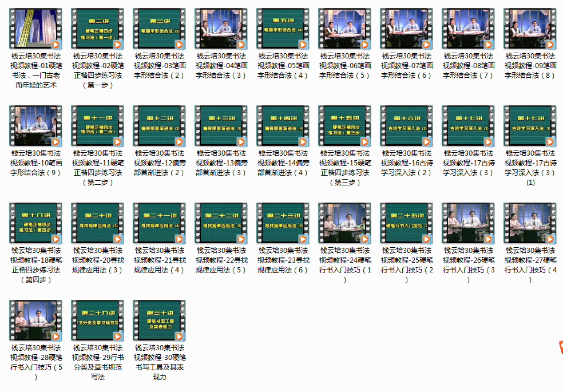Click video 03 笔画字形结合法（2） icon
Screen dimensions: 563x392
[159, 29]
